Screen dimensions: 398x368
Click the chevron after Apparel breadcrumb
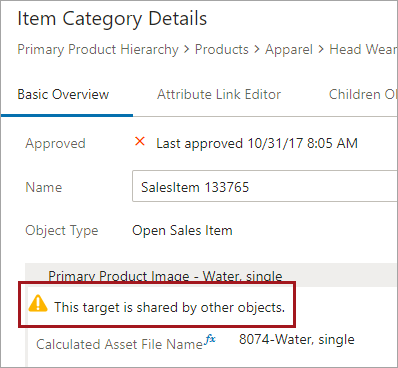pos(321,49)
